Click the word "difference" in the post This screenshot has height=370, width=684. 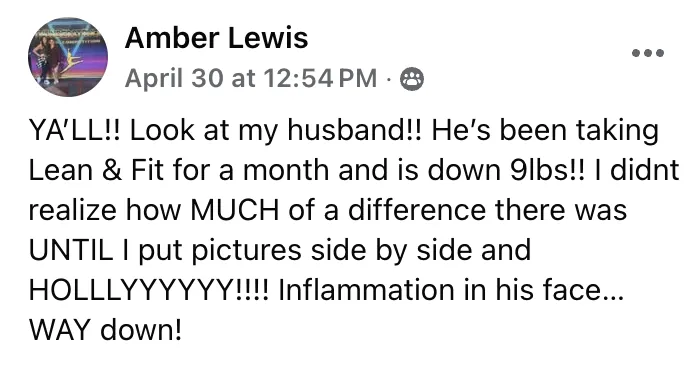click(x=417, y=210)
